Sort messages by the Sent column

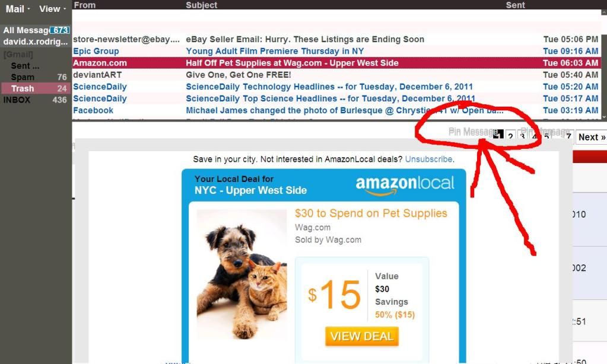pos(515,5)
